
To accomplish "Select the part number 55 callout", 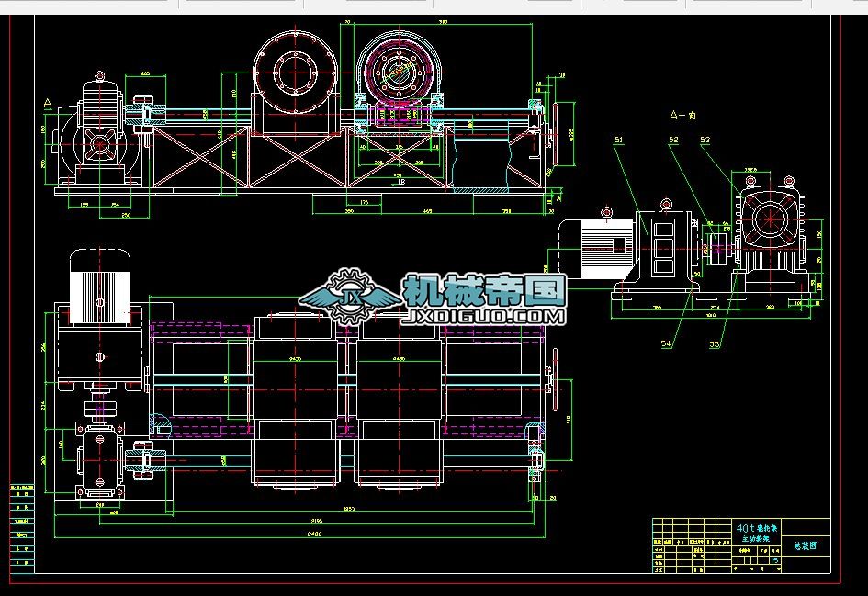I will pos(714,344).
